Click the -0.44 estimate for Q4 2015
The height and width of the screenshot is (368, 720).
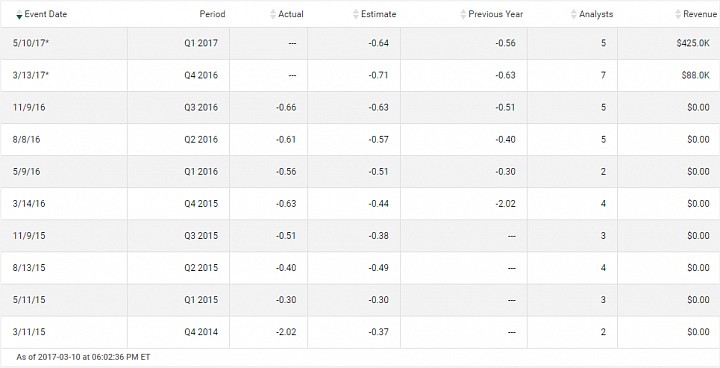click(x=378, y=204)
